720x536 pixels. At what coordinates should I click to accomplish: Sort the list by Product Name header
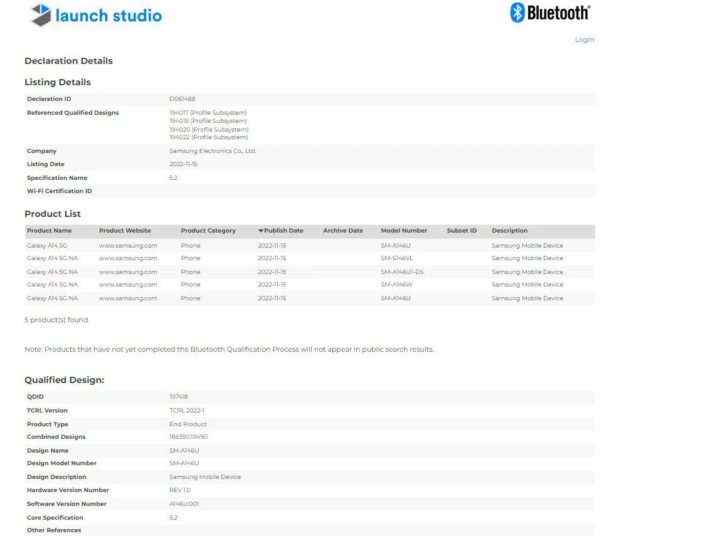[x=49, y=231]
